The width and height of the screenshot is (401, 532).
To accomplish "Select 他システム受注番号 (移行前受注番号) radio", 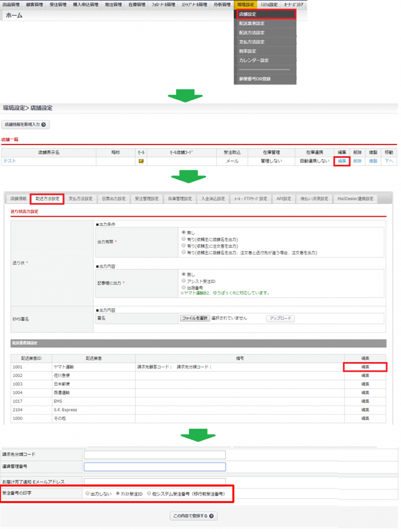I will pyautogui.click(x=149, y=494).
